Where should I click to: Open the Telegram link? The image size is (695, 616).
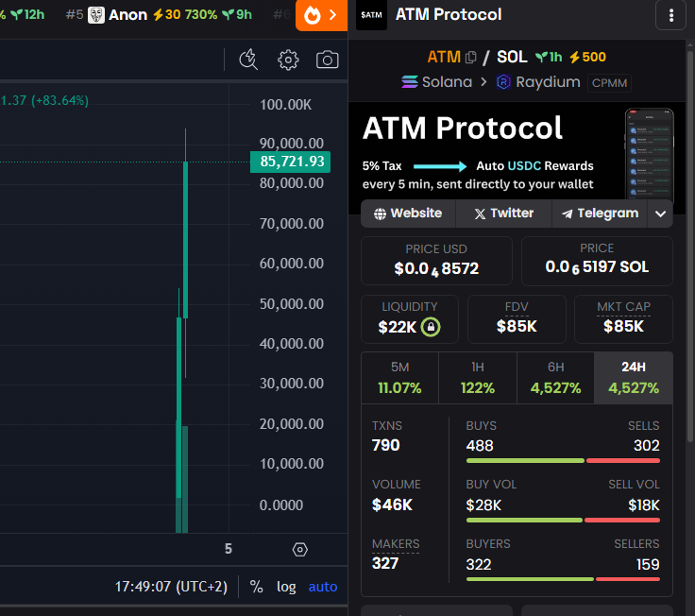click(x=600, y=214)
